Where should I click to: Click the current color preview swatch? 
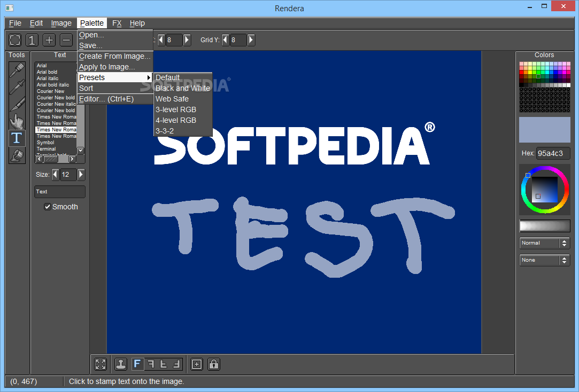(x=545, y=130)
